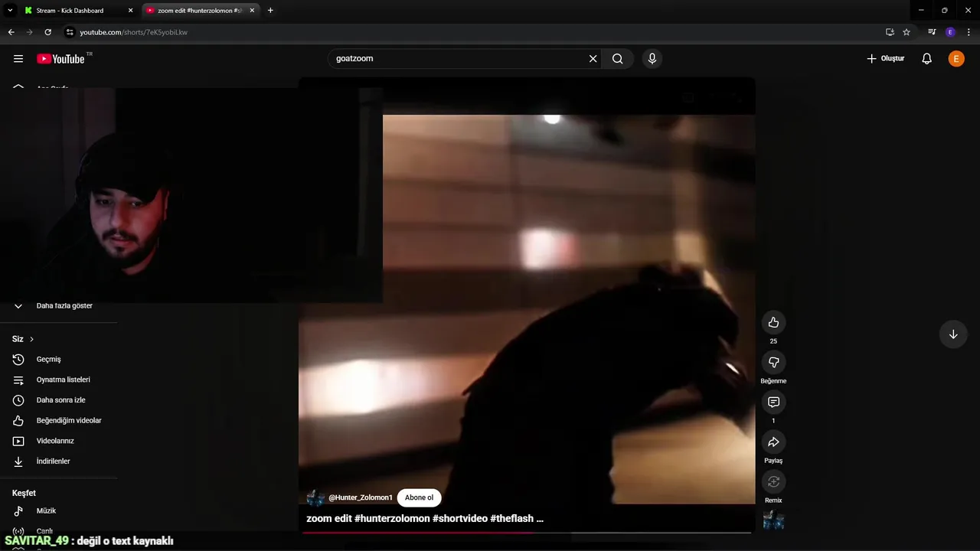The image size is (980, 551).
Task: Visit the @Hunter_Zolomon1 channel link
Action: click(x=361, y=497)
